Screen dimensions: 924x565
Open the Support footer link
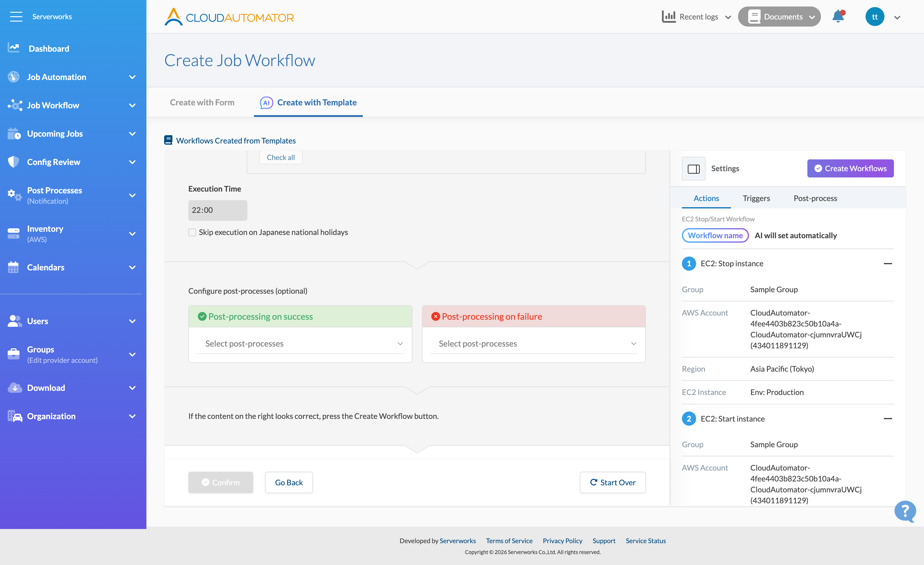(x=604, y=541)
